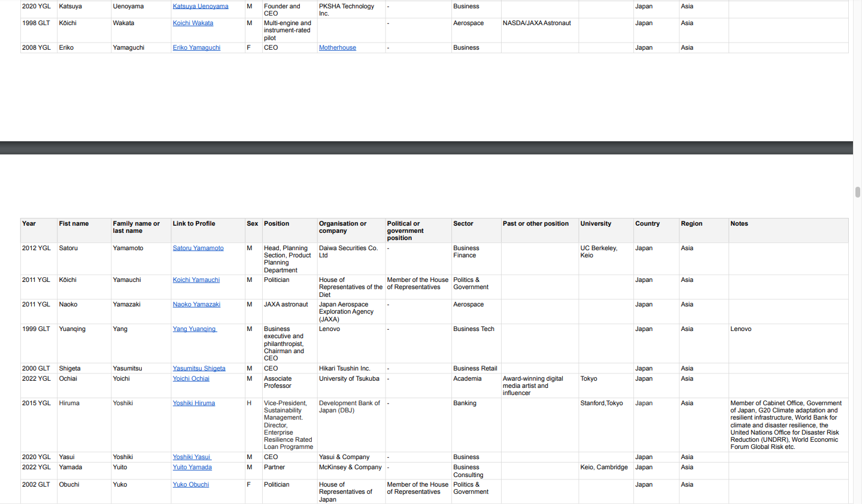Open the Koichi Yamauchi profile link
Viewport: 862px width, 504px height.
click(x=196, y=280)
